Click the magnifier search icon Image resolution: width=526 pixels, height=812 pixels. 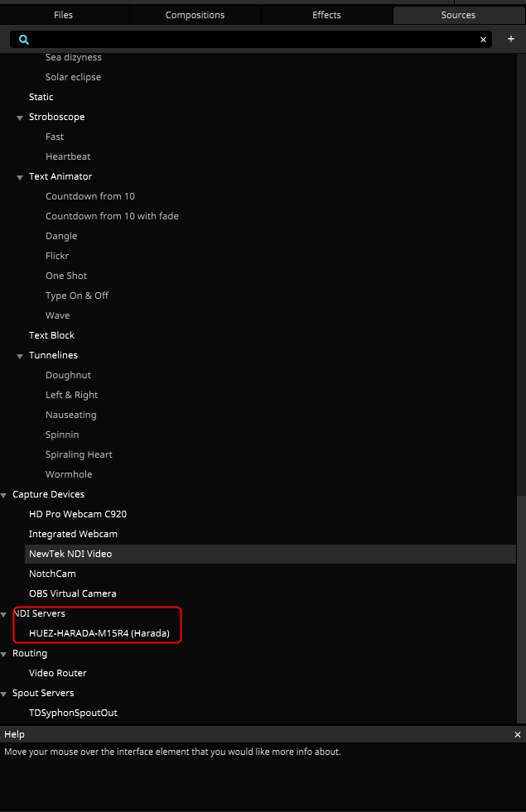[24, 39]
